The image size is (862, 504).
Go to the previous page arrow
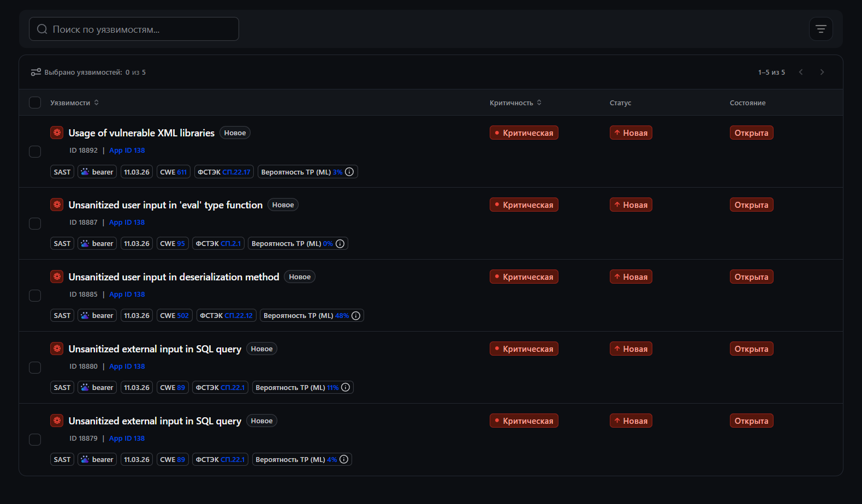pos(801,72)
